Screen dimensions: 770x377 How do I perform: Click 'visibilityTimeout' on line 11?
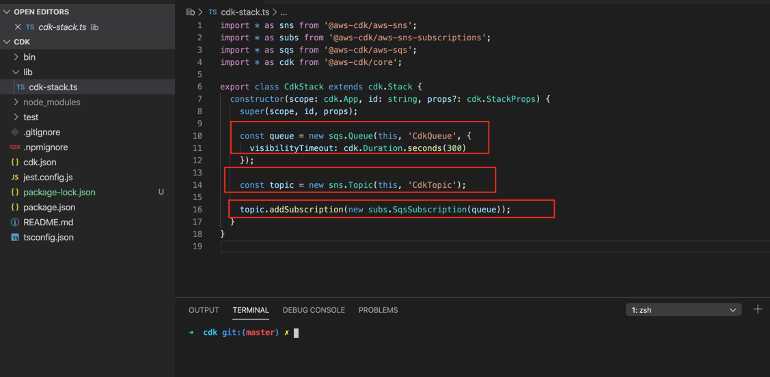coord(291,148)
